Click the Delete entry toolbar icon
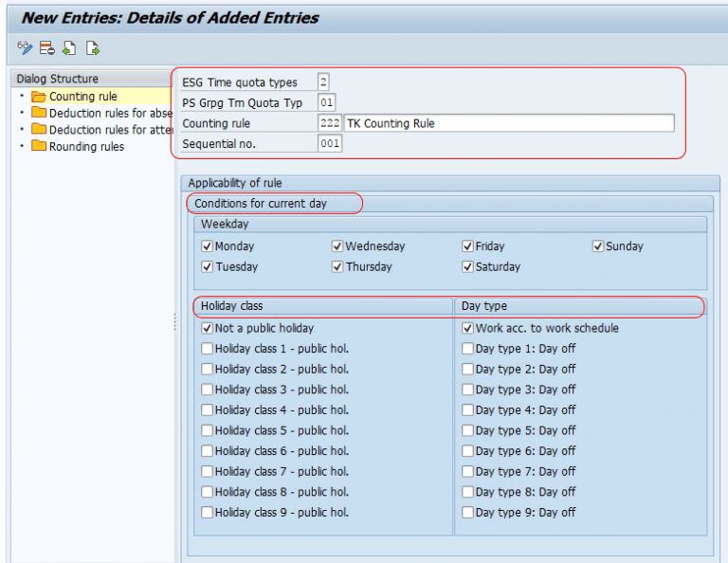The image size is (728, 563). pyautogui.click(x=46, y=47)
